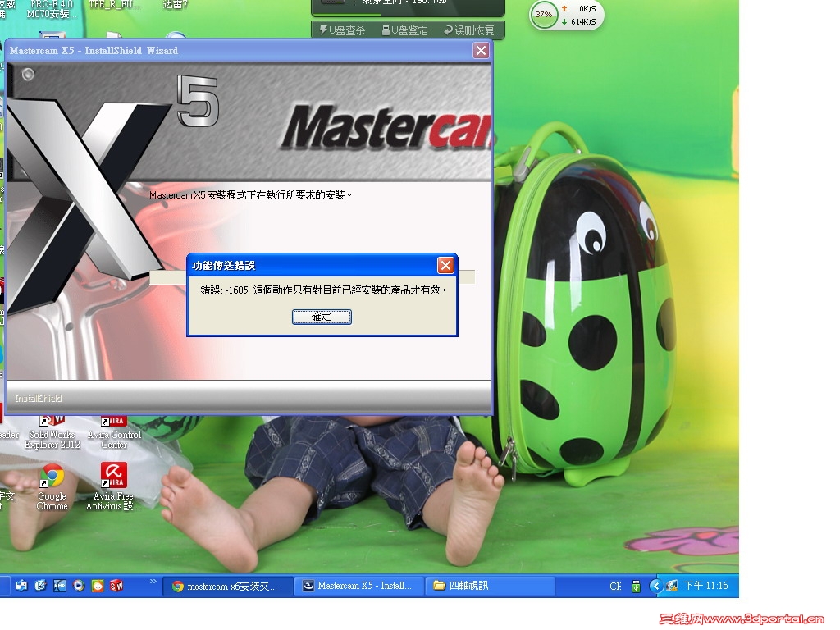Click the 0K/S upload speed indicator
Viewport: 840px width, 630px height.
(580, 8)
